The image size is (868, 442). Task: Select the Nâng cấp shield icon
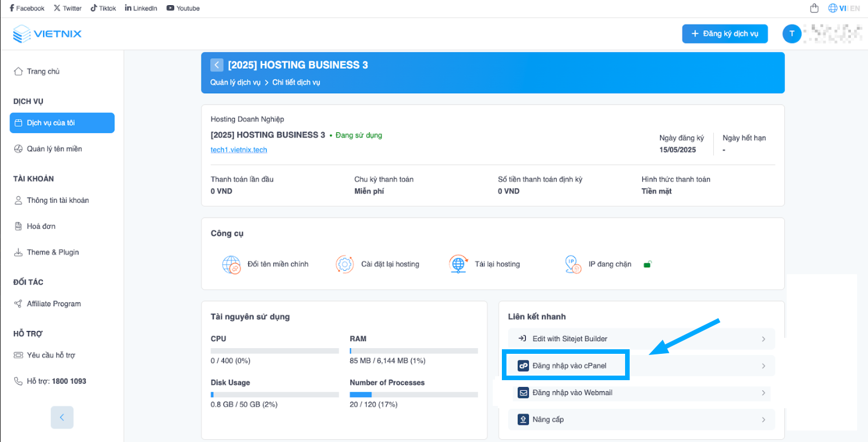pos(523,419)
